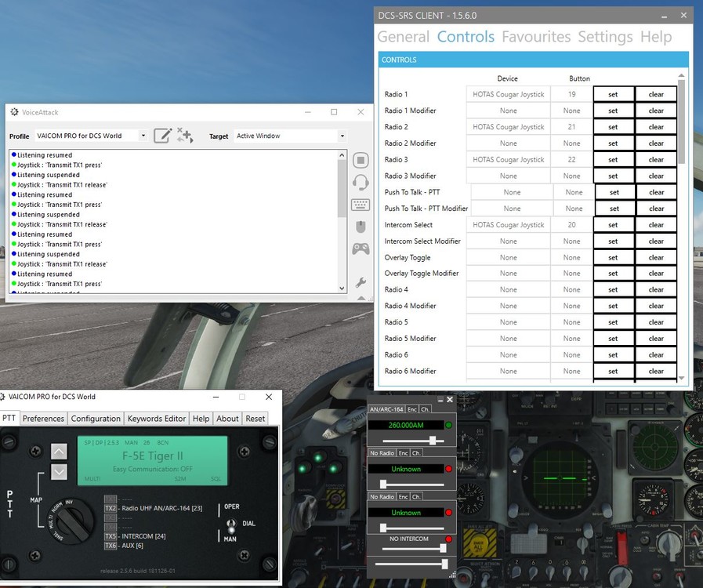
Task: Click VAICOM panel up arrow button
Action: click(x=60, y=452)
